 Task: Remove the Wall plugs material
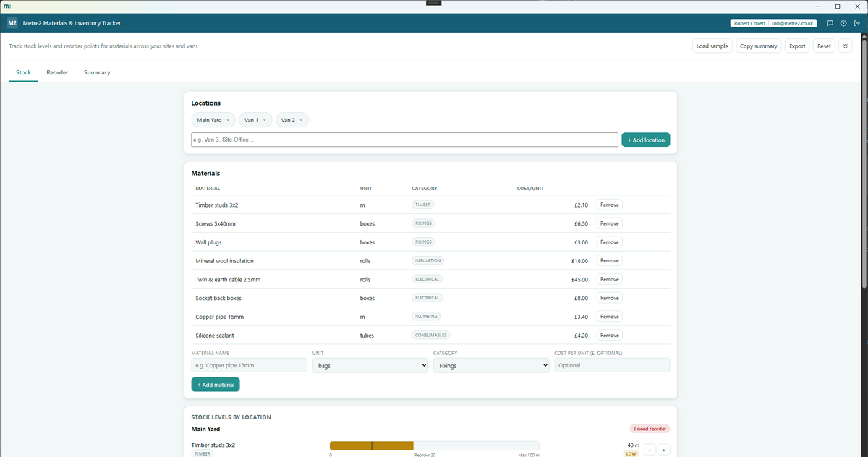(610, 242)
